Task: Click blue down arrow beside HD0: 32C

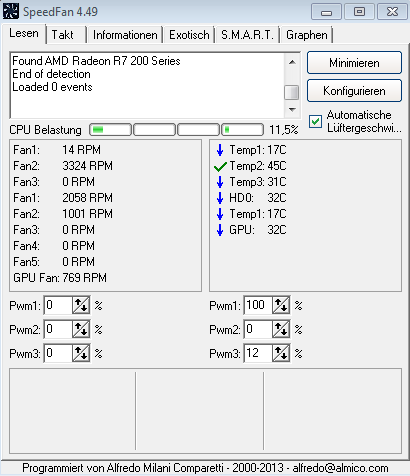Action: point(220,198)
